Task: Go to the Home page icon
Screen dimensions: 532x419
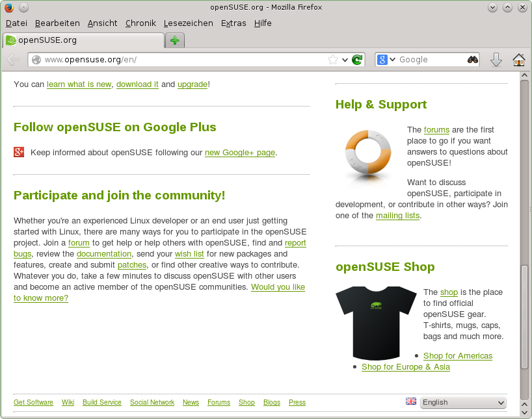Action: [518, 60]
